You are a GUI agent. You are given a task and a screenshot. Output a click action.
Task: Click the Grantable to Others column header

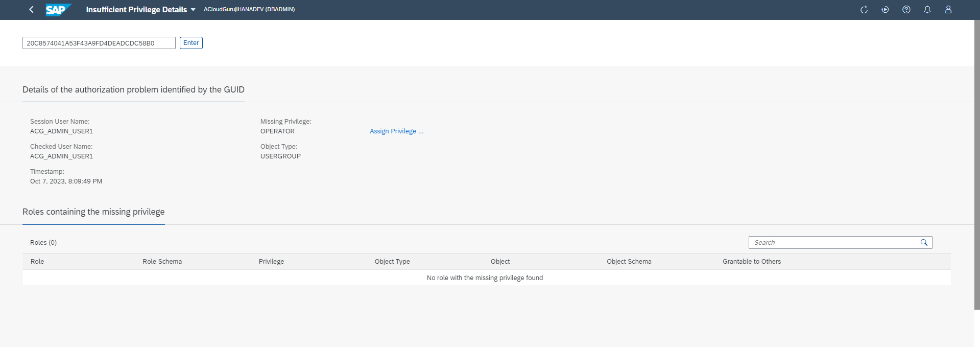pyautogui.click(x=751, y=262)
